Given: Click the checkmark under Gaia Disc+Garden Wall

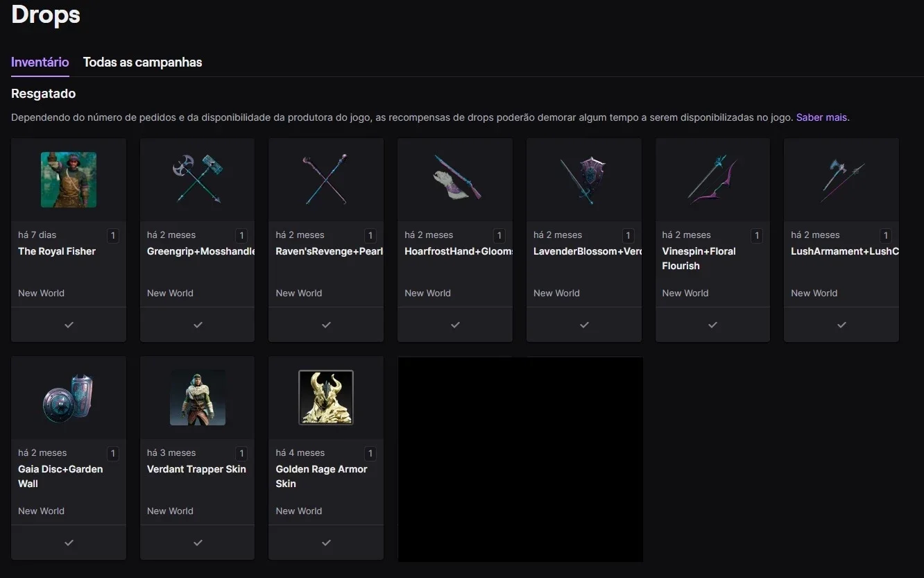Looking at the screenshot, I should pyautogui.click(x=69, y=543).
